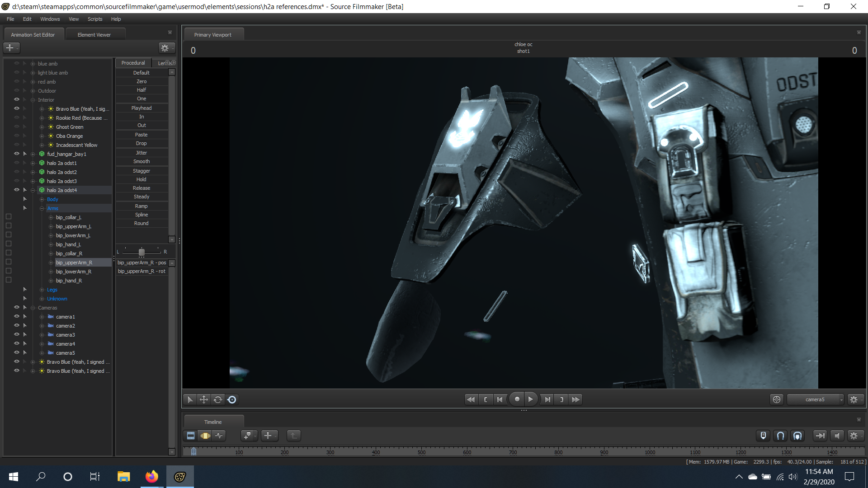Activate the Screen manipulator circle tool
Viewport: 868px width, 488px height.
click(232, 399)
